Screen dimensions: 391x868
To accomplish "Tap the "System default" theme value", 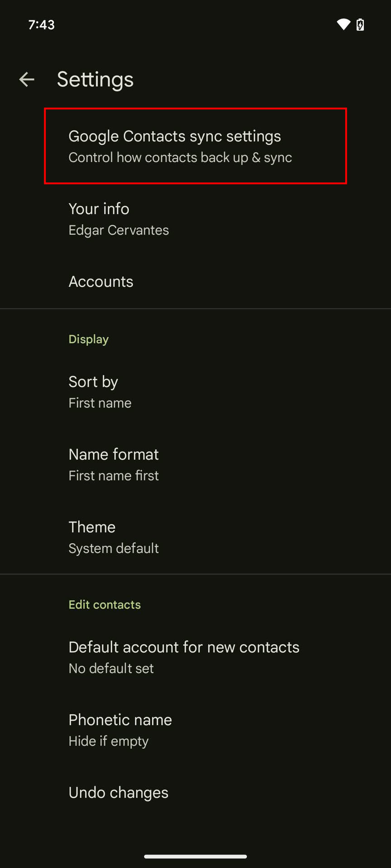I will click(114, 548).
